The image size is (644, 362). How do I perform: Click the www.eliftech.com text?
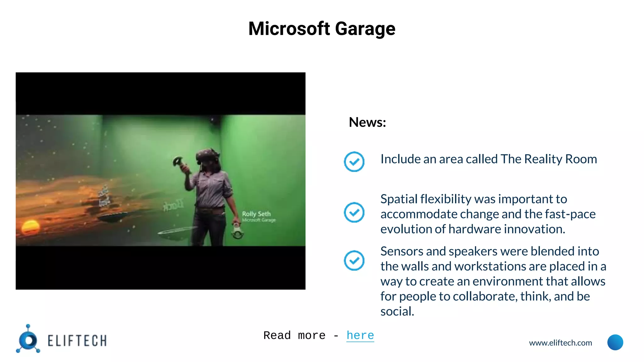[560, 343]
